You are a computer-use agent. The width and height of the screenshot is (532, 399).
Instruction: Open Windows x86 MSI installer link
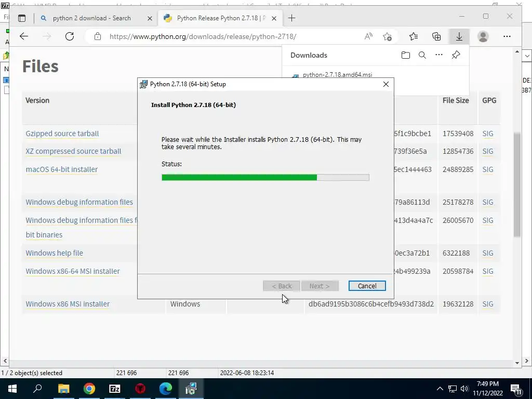[x=68, y=304]
